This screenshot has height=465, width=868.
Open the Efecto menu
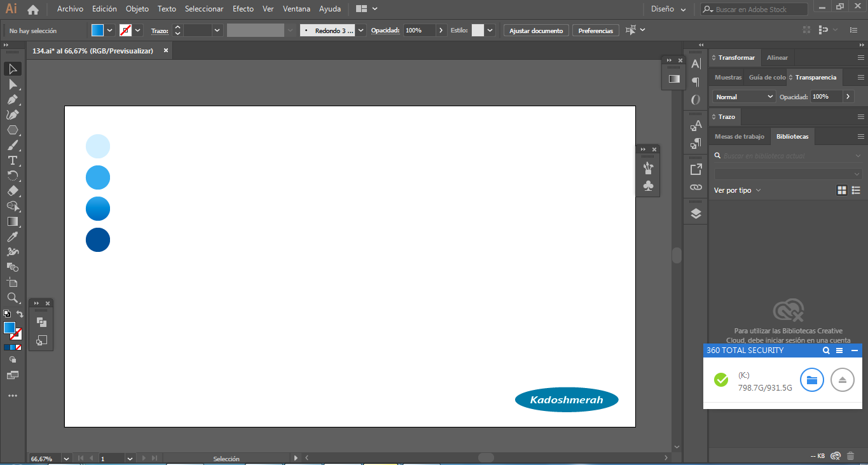point(243,9)
